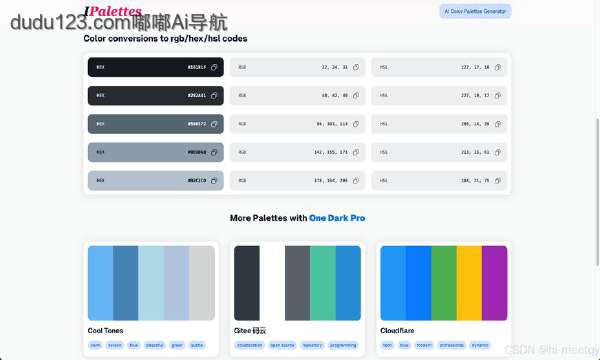Screen dimensions: 600x360
Task: Copy the darkest black HEX code
Action: coord(214,67)
